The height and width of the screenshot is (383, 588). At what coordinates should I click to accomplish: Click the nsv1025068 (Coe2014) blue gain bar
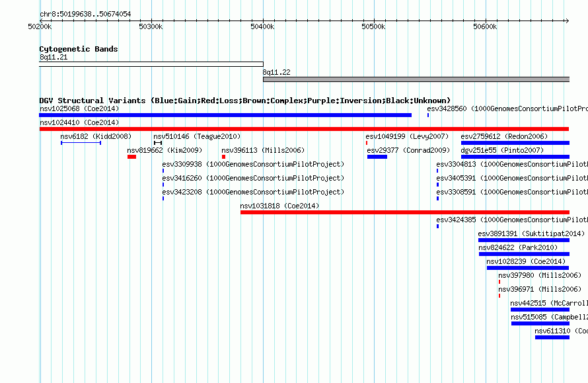pos(225,115)
